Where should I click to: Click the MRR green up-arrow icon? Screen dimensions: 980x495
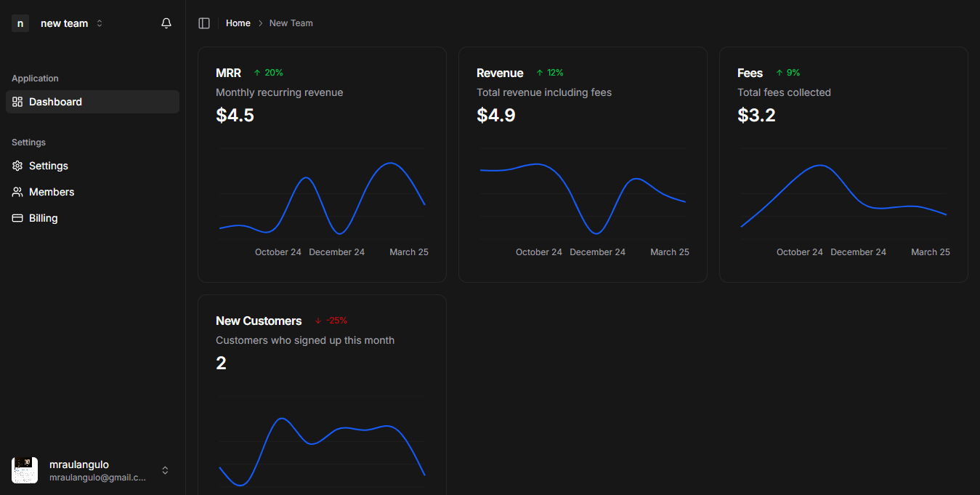[257, 73]
